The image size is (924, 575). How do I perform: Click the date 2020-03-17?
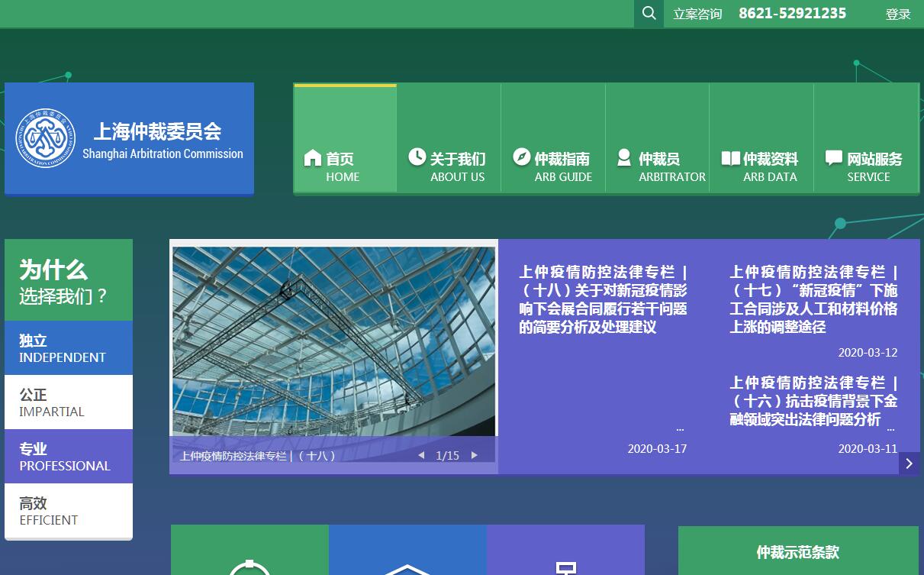pos(658,449)
